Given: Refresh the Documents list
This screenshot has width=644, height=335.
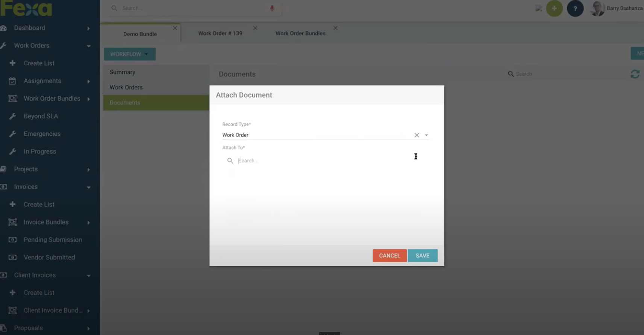Looking at the screenshot, I should point(635,74).
